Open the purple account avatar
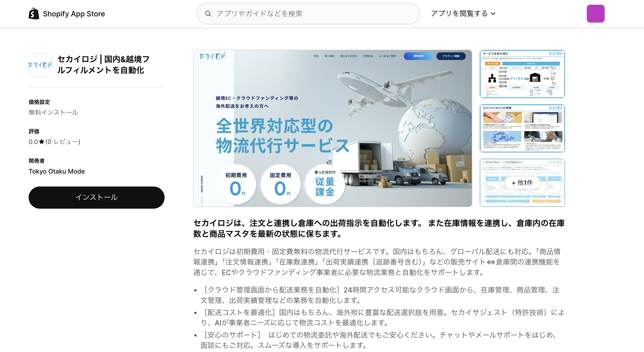 pyautogui.click(x=595, y=13)
